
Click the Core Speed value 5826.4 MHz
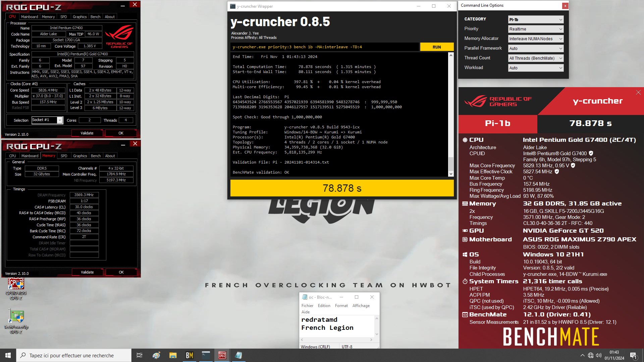point(48,90)
